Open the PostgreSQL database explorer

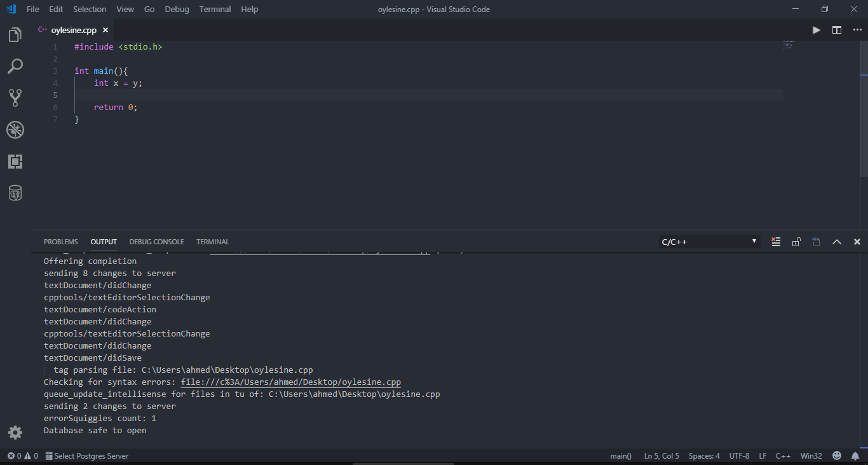pos(15,193)
